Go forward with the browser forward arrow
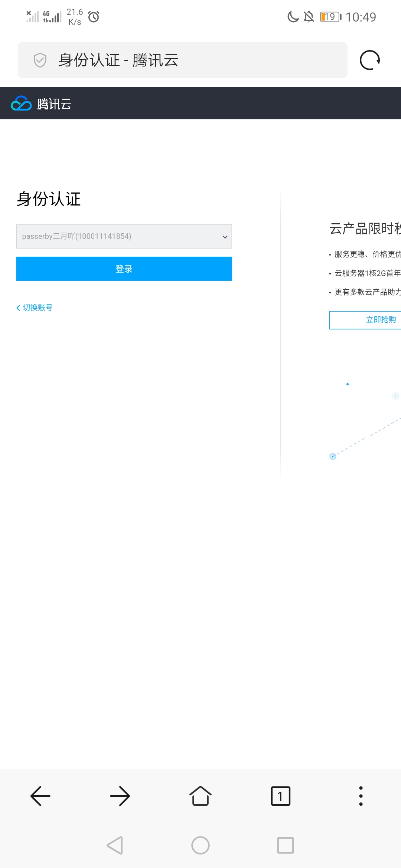The height and width of the screenshot is (868, 401). [x=120, y=796]
